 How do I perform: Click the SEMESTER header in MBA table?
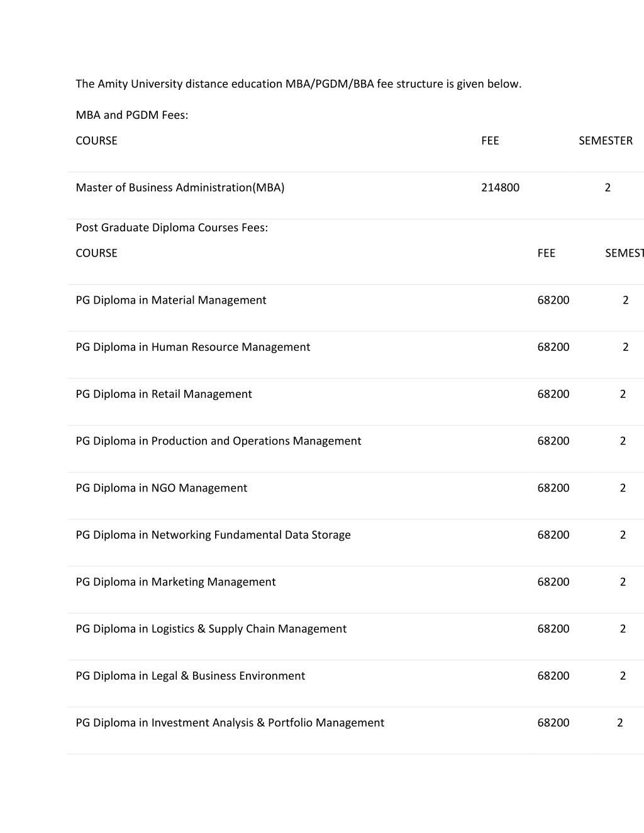click(606, 140)
